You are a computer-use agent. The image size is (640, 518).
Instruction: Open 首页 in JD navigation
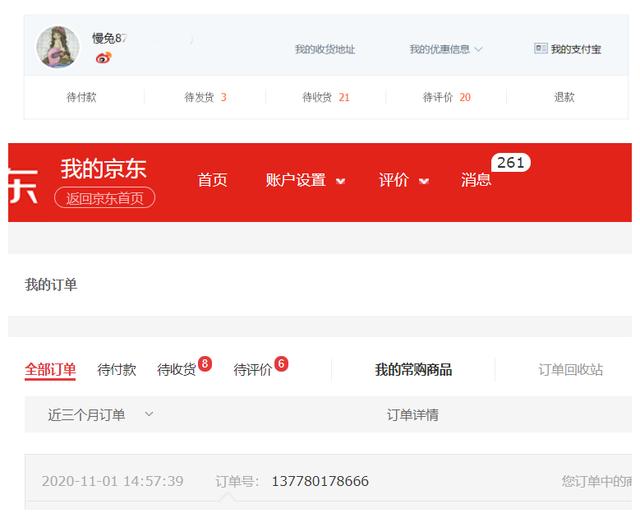[x=212, y=180]
